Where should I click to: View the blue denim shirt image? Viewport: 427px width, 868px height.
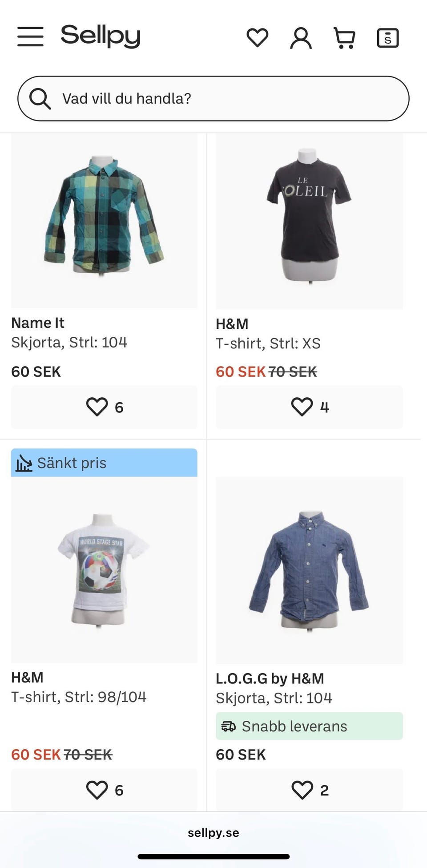(x=309, y=569)
